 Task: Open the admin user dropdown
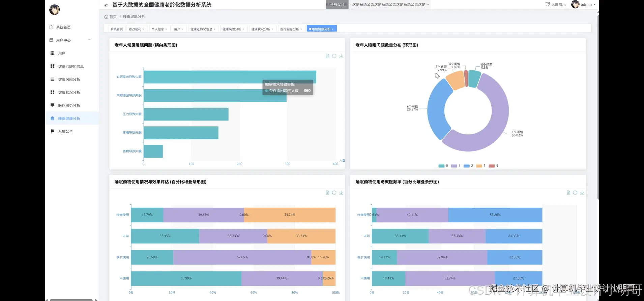[588, 4]
